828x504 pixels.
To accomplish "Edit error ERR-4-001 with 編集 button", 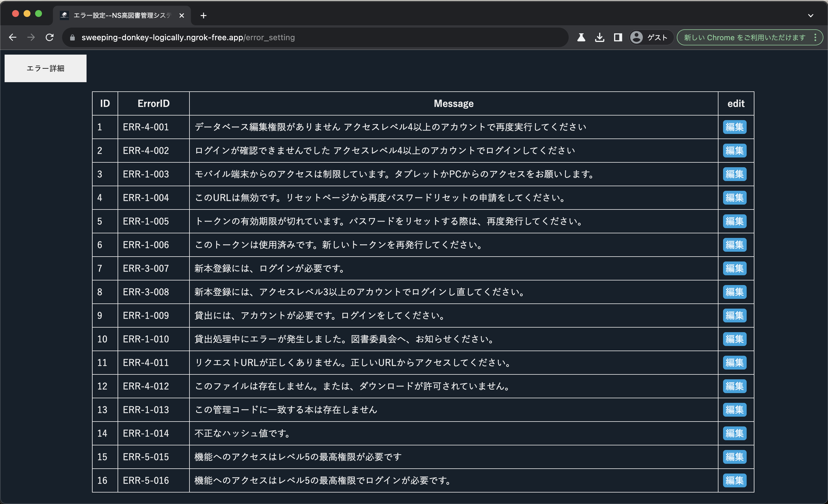I will tap(734, 127).
